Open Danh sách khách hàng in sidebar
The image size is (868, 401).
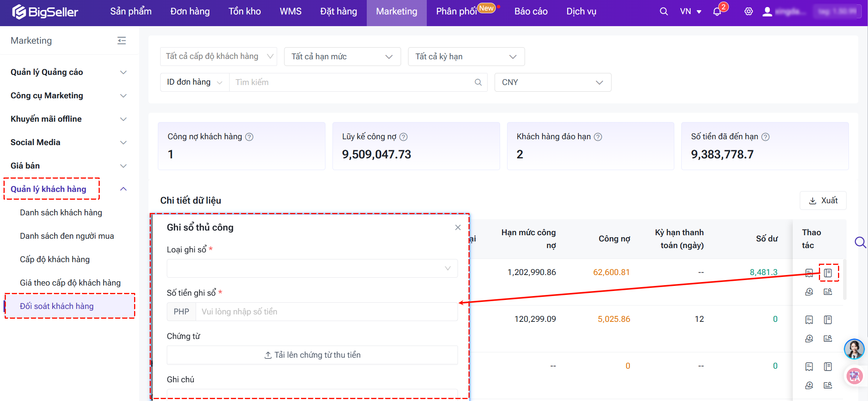[x=61, y=213]
